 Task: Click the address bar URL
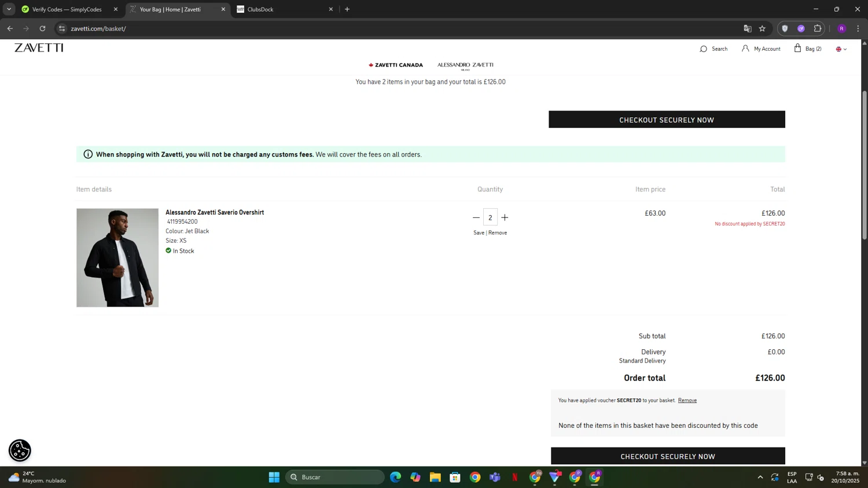point(98,28)
